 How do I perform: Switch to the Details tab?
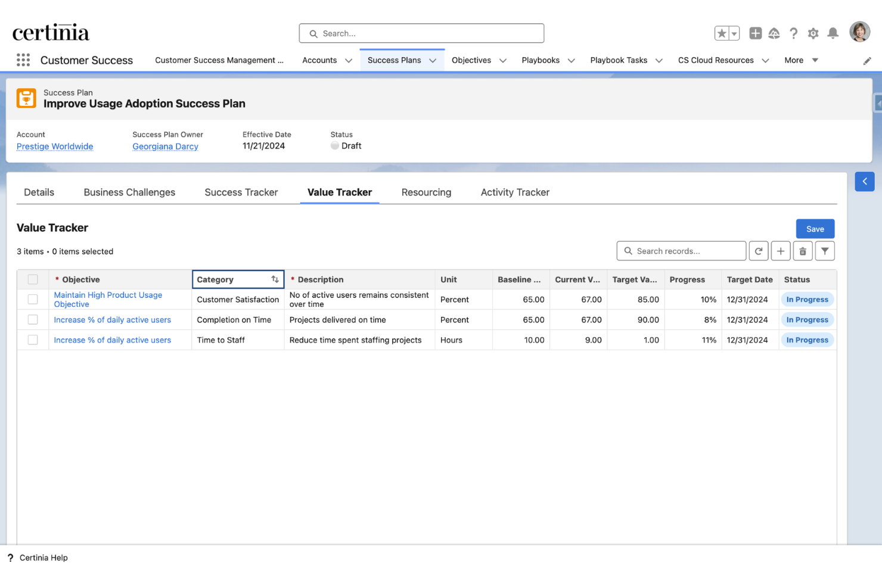point(39,192)
